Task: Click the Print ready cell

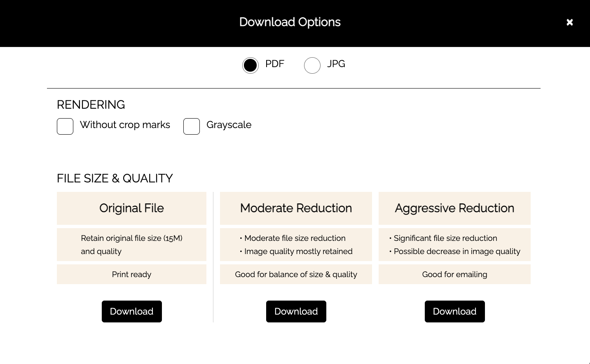Action: (131, 274)
